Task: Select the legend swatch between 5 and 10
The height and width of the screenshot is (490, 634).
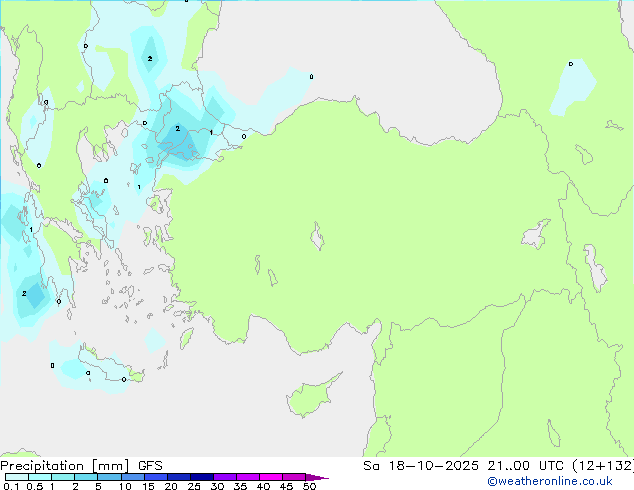Action: (x=109, y=477)
